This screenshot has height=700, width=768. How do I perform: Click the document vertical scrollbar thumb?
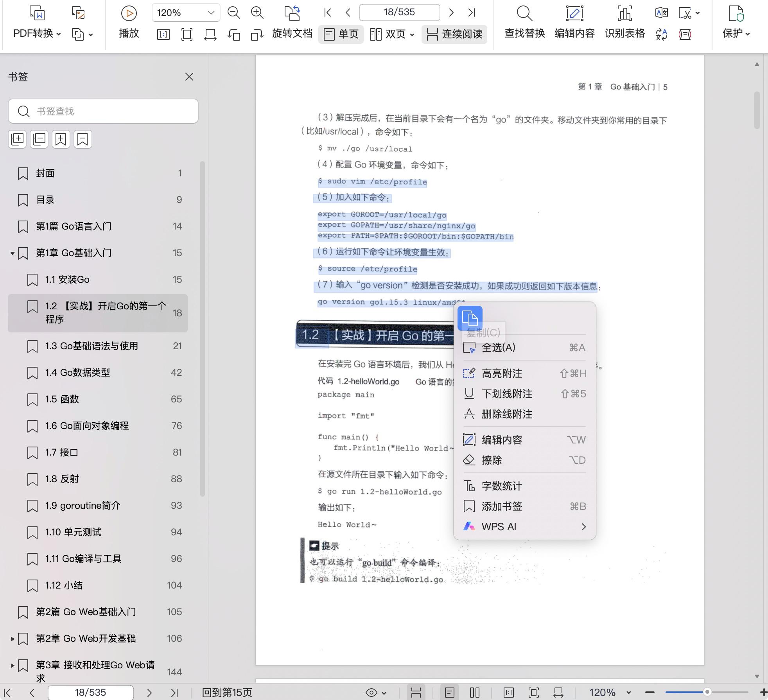[x=757, y=110]
